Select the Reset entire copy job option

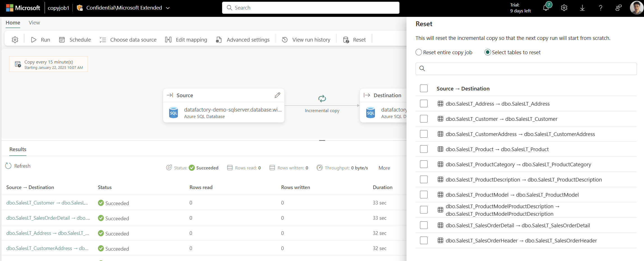coord(419,52)
